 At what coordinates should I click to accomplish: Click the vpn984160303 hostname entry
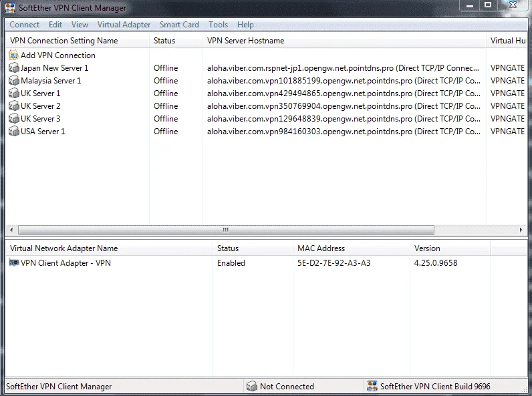344,132
